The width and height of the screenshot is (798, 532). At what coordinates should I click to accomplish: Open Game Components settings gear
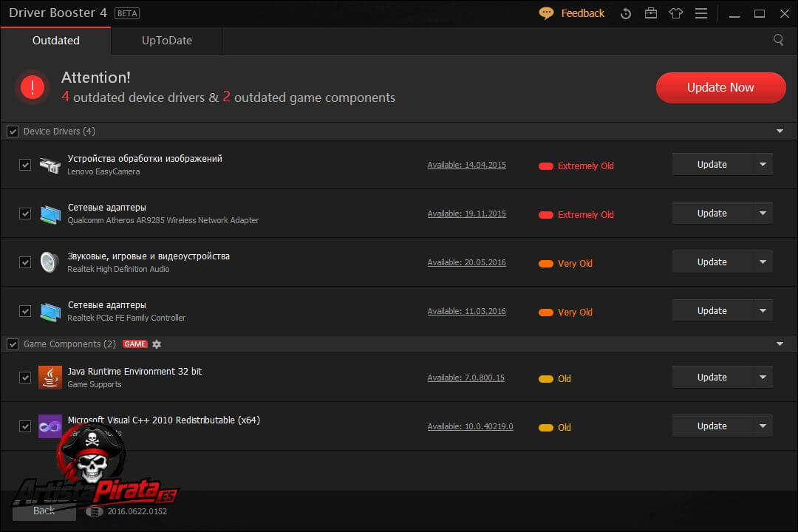(x=157, y=344)
